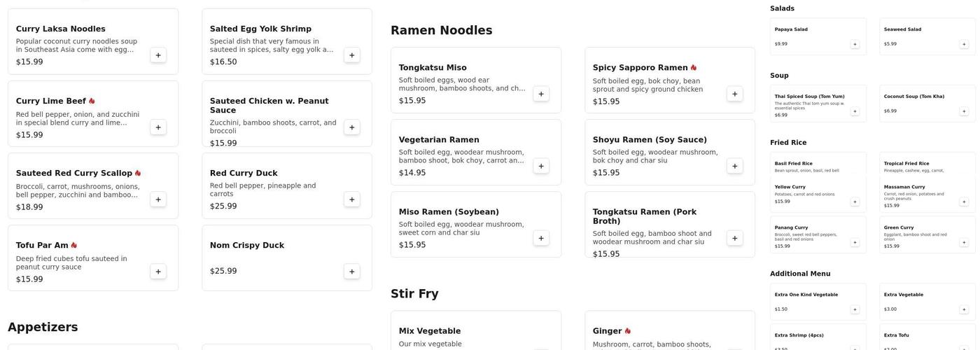Click plus next to Spicy Sapporo Ramen
980x350 pixels.
point(735,94)
